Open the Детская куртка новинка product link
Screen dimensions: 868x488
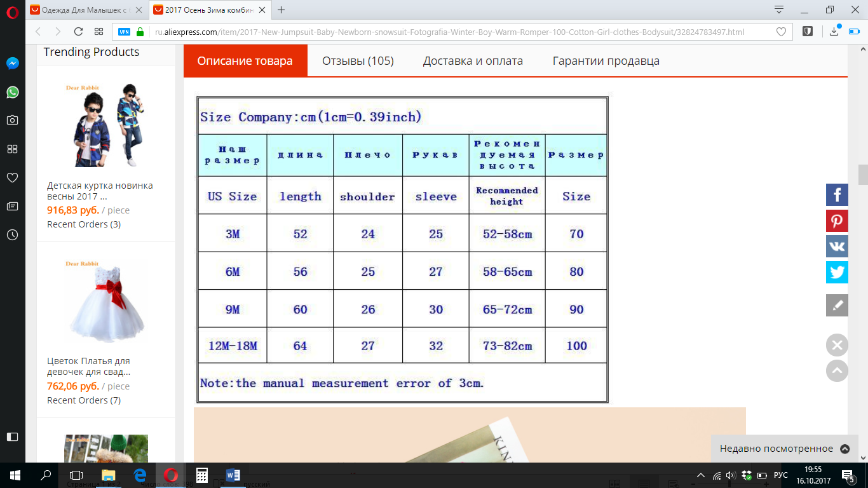(x=100, y=191)
